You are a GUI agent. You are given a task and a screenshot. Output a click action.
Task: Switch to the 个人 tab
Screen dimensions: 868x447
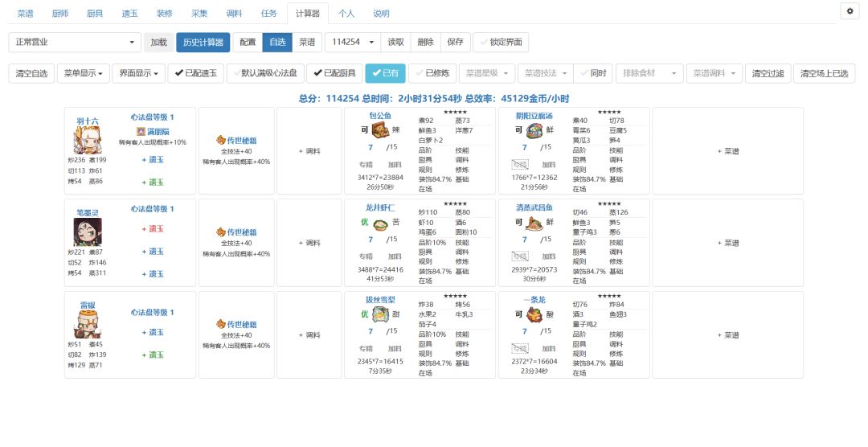346,14
